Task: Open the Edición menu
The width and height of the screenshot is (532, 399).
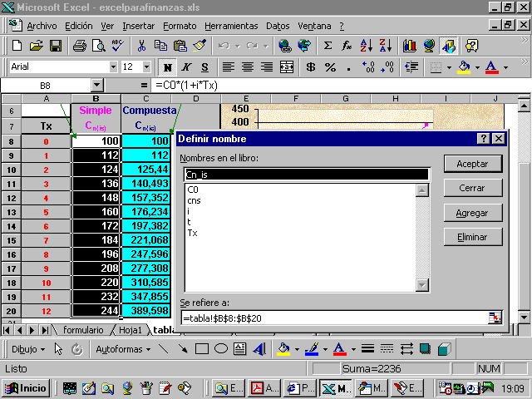Action: pos(79,26)
